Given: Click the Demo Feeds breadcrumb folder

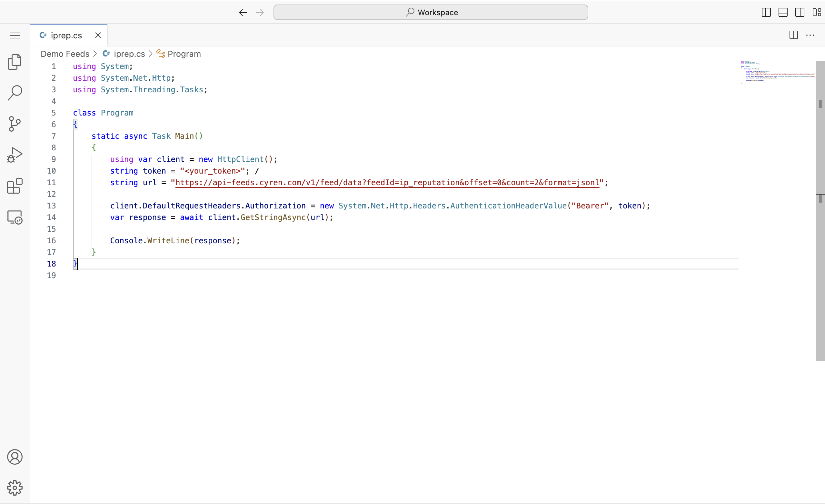Looking at the screenshot, I should [x=65, y=54].
